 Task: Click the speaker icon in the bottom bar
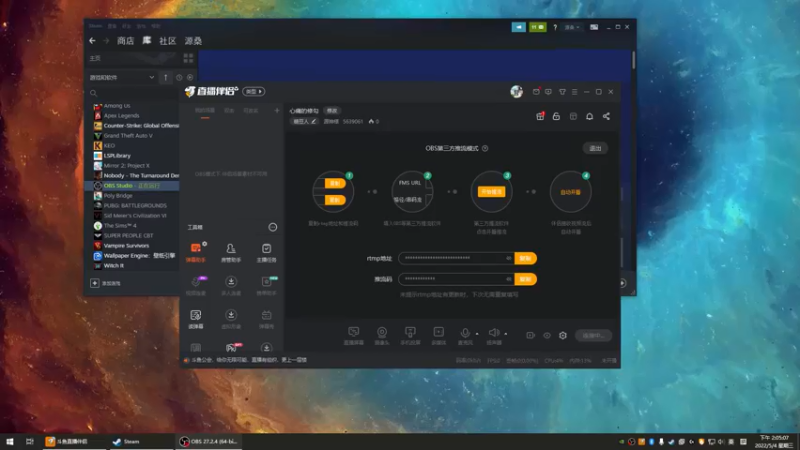click(x=493, y=334)
